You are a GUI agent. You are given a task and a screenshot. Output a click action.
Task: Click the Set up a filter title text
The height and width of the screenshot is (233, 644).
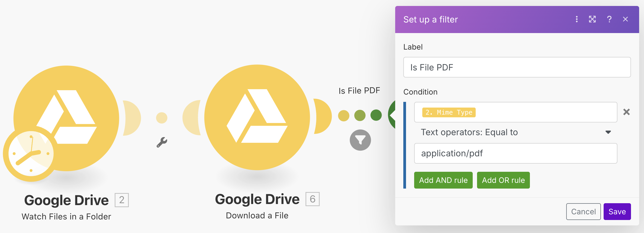tap(430, 20)
